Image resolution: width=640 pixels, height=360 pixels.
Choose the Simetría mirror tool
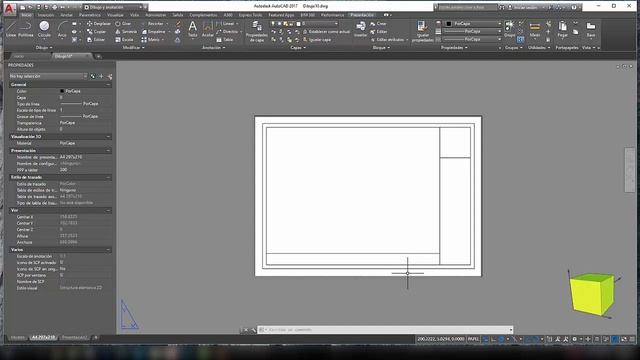pyautogui.click(x=126, y=31)
